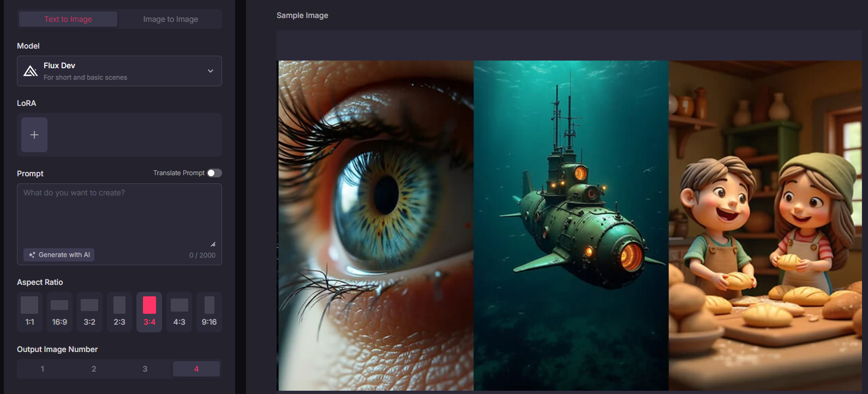The width and height of the screenshot is (868, 394).
Task: Switch to the Image to Image tab
Action: pos(171,19)
